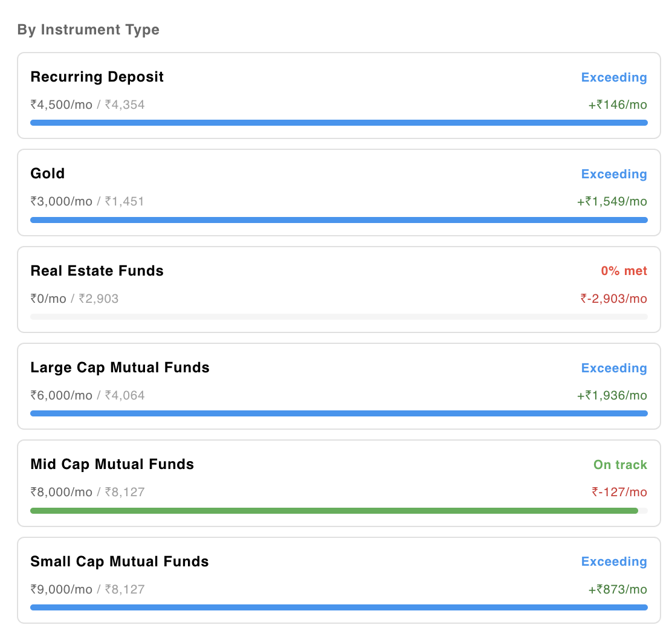Click Small Cap Exceeding status label

click(614, 561)
